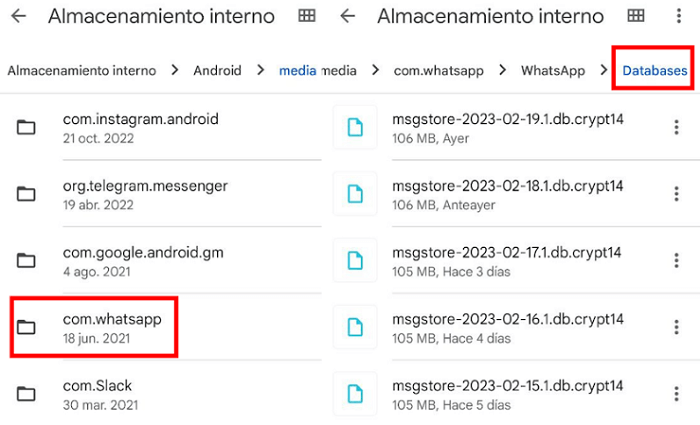Go to WhatsApp breadcrumb
The width and height of the screenshot is (700, 425).
(x=553, y=71)
